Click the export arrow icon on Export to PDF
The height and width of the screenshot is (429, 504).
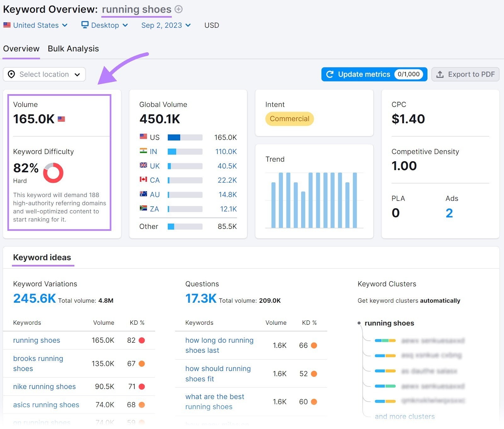440,74
